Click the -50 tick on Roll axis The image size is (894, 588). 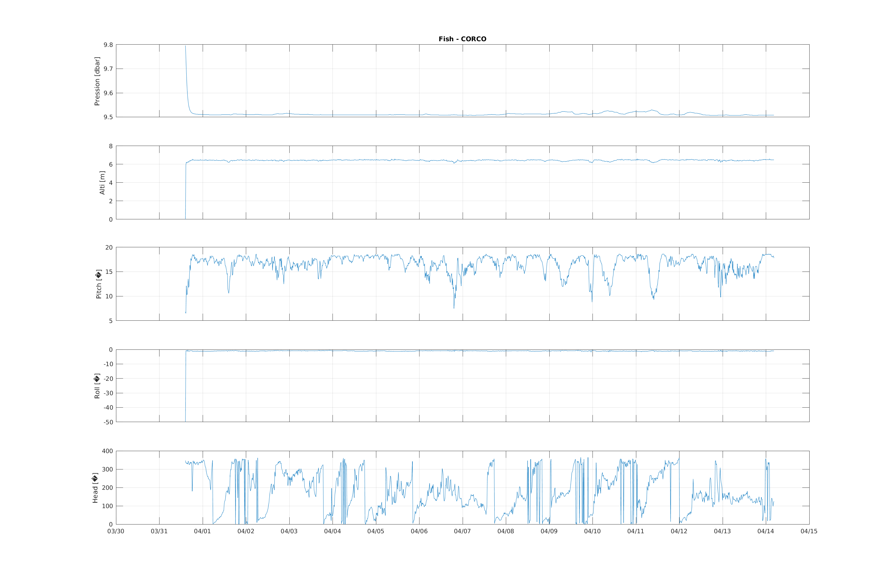[x=108, y=422]
